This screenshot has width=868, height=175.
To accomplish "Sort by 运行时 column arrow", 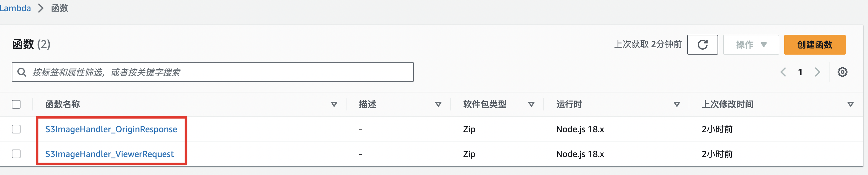I will point(677,104).
